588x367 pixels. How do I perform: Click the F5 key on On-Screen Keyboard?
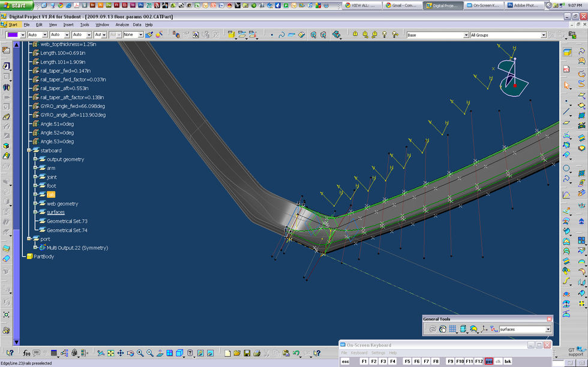click(407, 362)
